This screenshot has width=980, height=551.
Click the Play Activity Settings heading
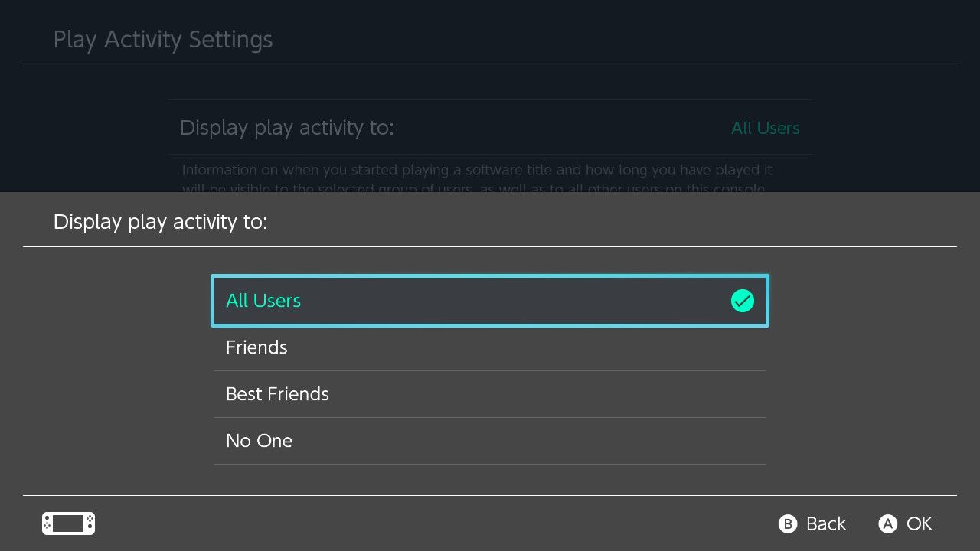click(x=163, y=39)
